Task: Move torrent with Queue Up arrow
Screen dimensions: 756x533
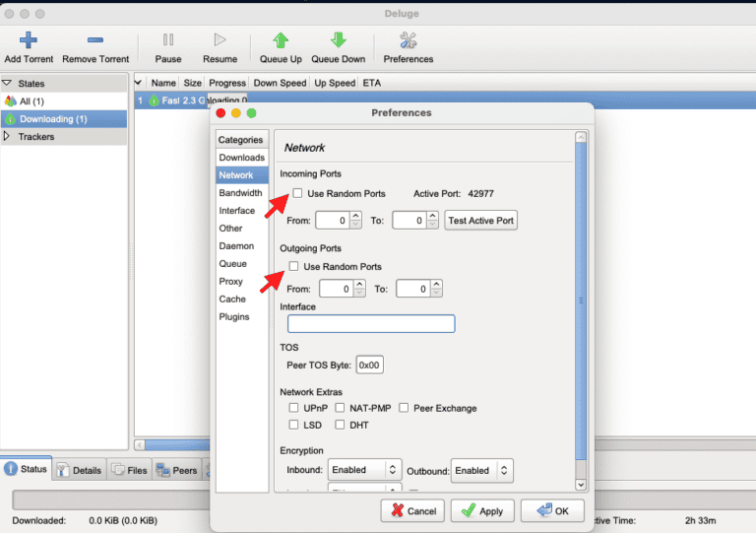Action: (x=281, y=40)
